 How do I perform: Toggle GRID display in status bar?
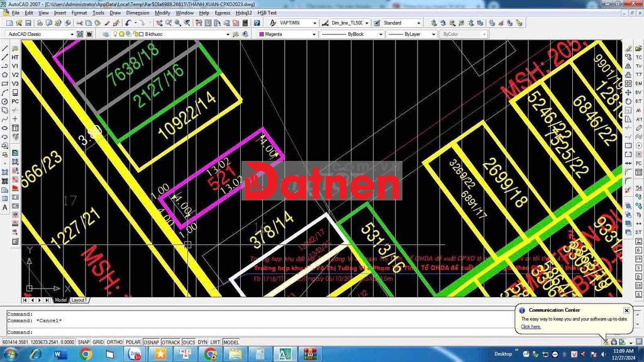98,343
